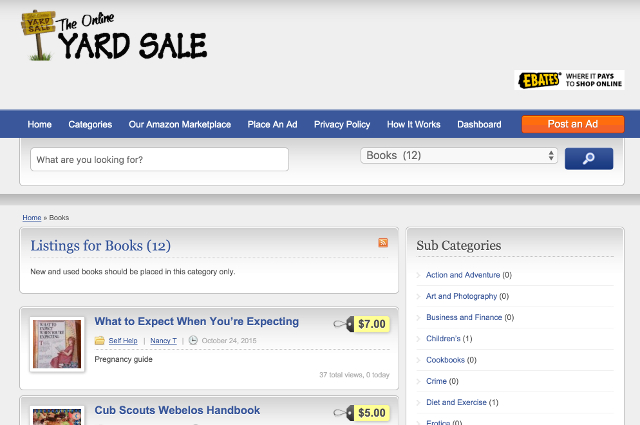
Task: Open What to Expect When You're Expecting listing
Action: click(x=197, y=321)
